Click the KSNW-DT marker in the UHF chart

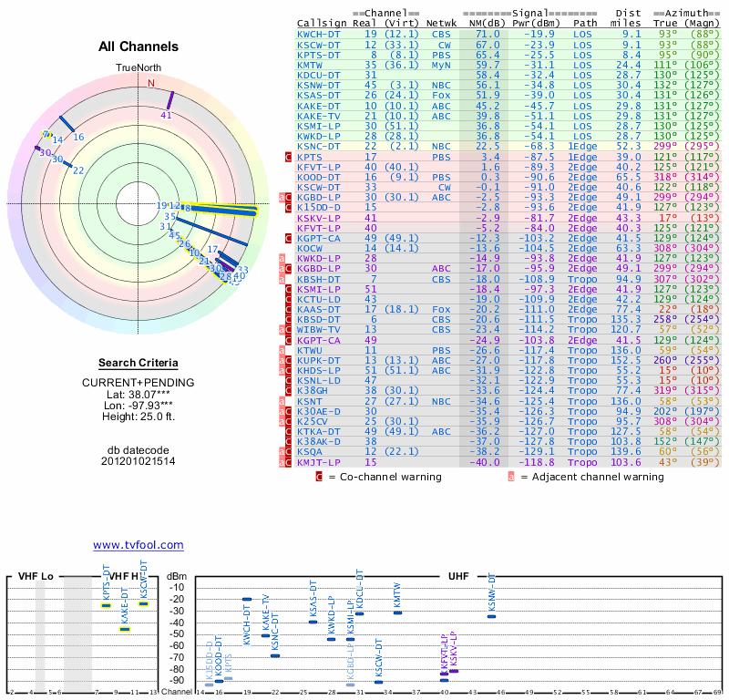[491, 617]
